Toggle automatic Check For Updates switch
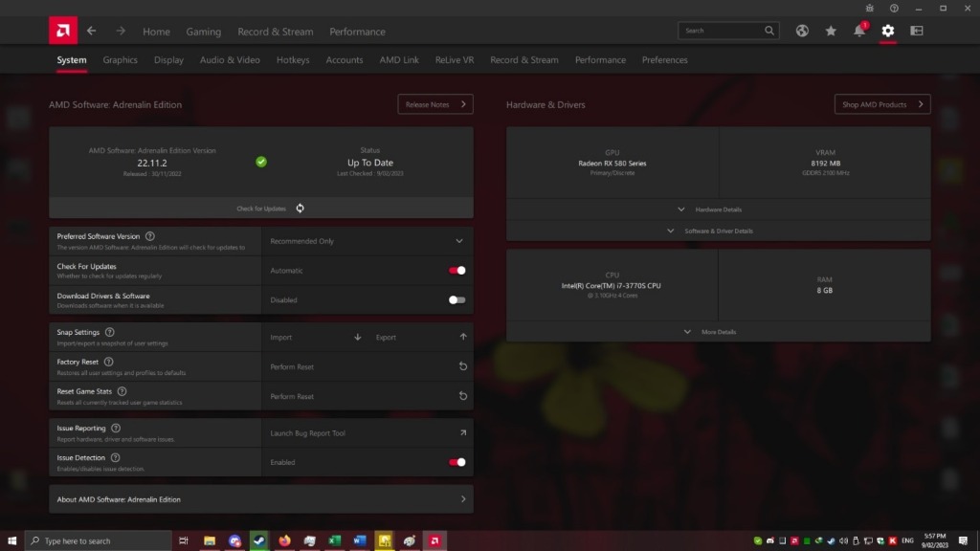The image size is (980, 551). pyautogui.click(x=457, y=271)
